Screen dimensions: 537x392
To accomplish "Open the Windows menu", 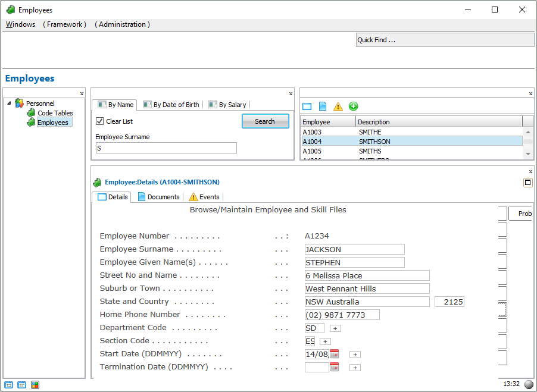I will tap(20, 24).
